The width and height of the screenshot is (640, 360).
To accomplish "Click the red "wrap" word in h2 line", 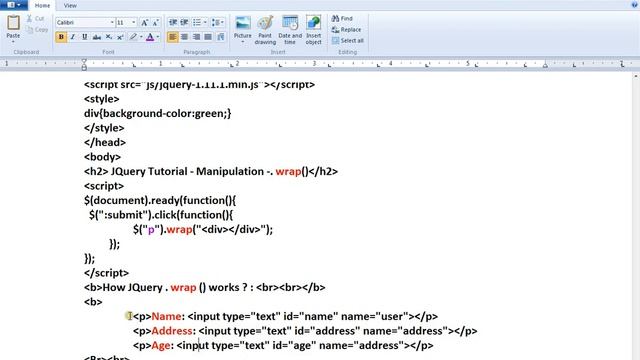I will tap(288, 171).
